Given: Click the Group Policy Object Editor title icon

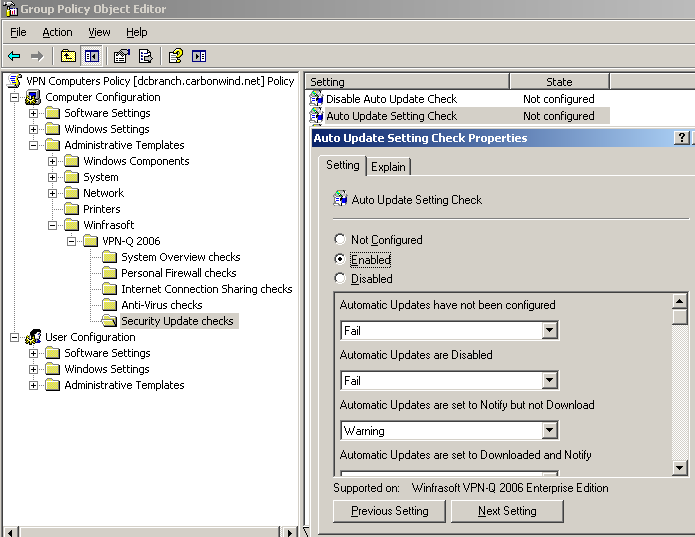Looking at the screenshot, I should 11,9.
